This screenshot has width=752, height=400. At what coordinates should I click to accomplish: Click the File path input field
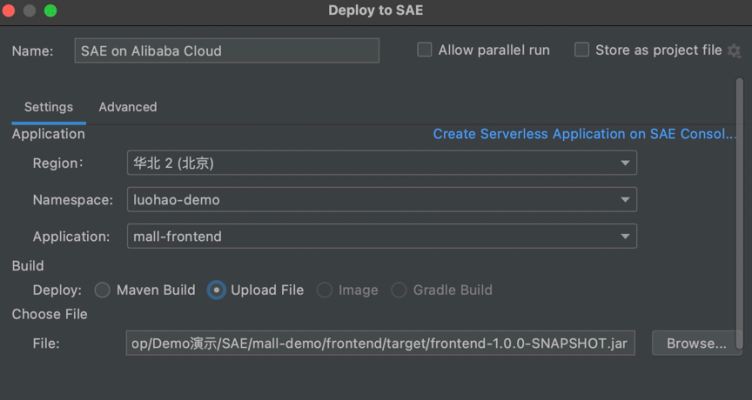pos(380,344)
